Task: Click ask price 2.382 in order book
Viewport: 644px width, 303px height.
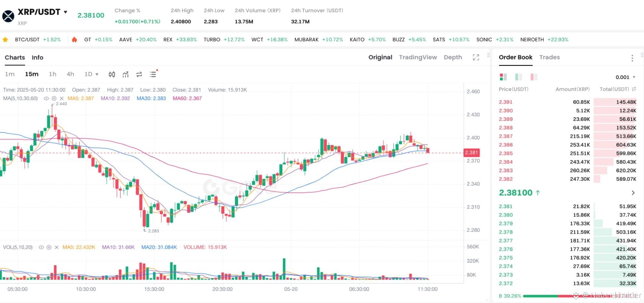Action: pos(505,179)
